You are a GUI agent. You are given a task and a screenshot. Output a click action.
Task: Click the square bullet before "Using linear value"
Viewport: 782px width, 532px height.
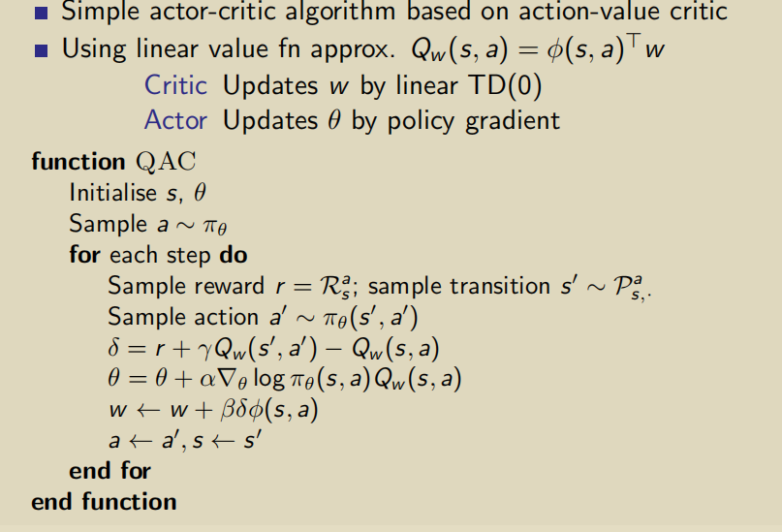[40, 50]
